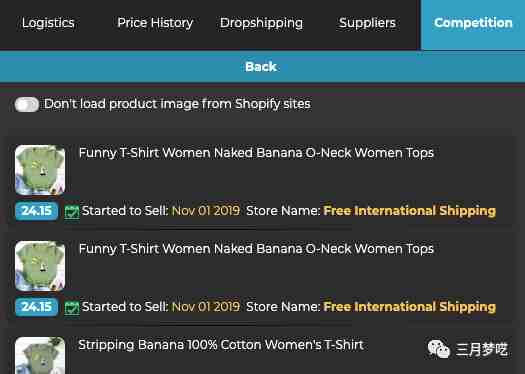Open first product's green shirt thumbnail

click(x=40, y=170)
